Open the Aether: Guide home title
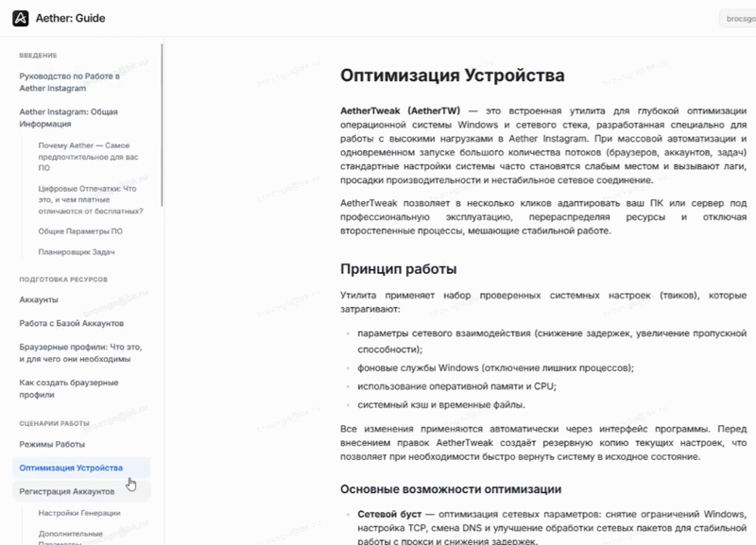 pos(70,18)
